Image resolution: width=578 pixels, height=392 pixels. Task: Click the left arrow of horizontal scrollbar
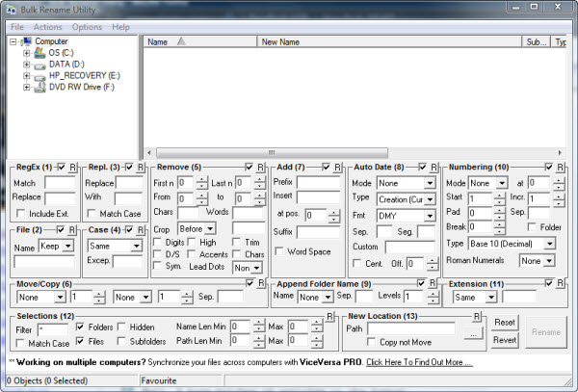pos(149,152)
